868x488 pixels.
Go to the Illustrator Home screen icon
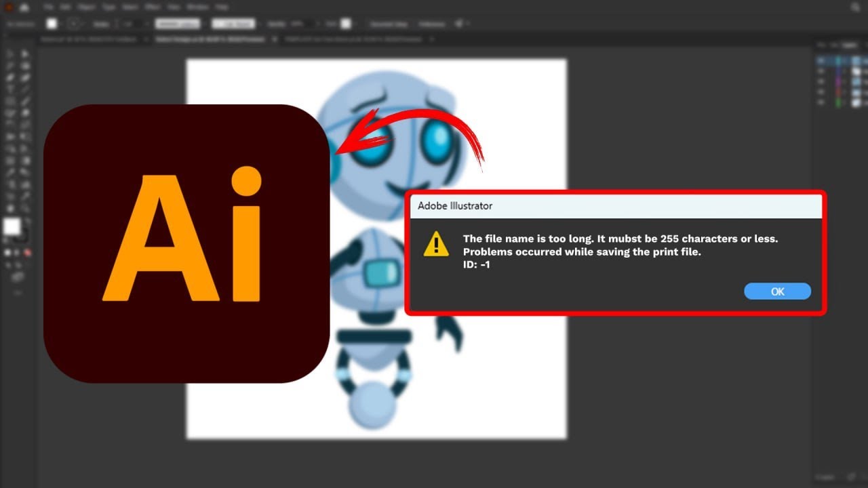coord(24,7)
